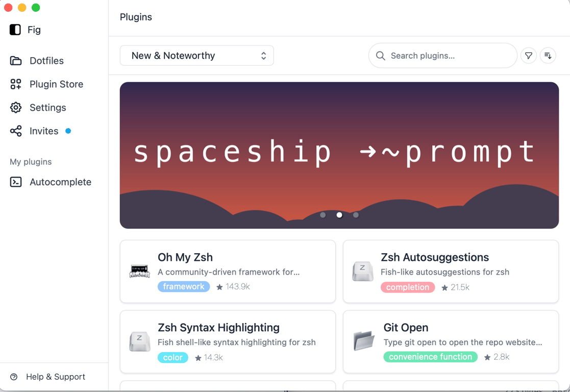Select the middle active carousel dot

[x=339, y=215]
